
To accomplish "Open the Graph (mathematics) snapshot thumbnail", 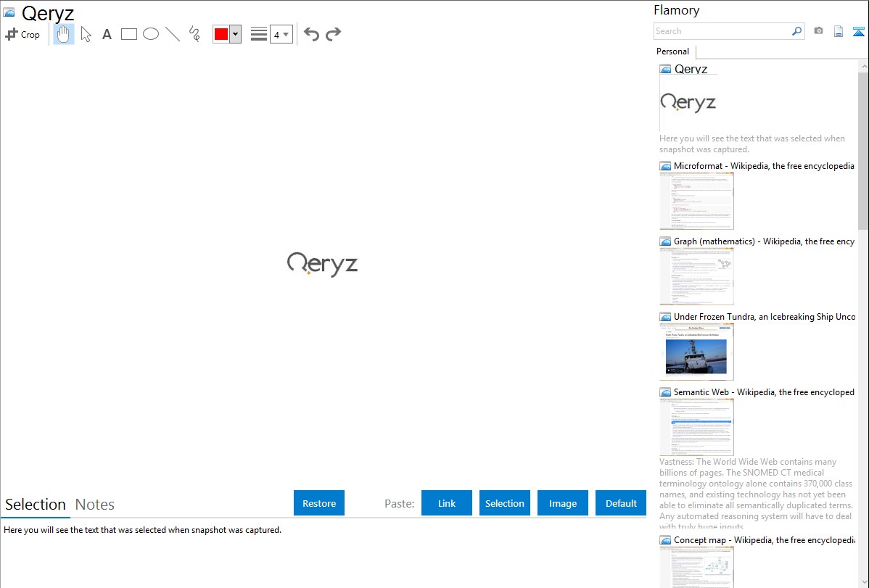I will point(696,276).
